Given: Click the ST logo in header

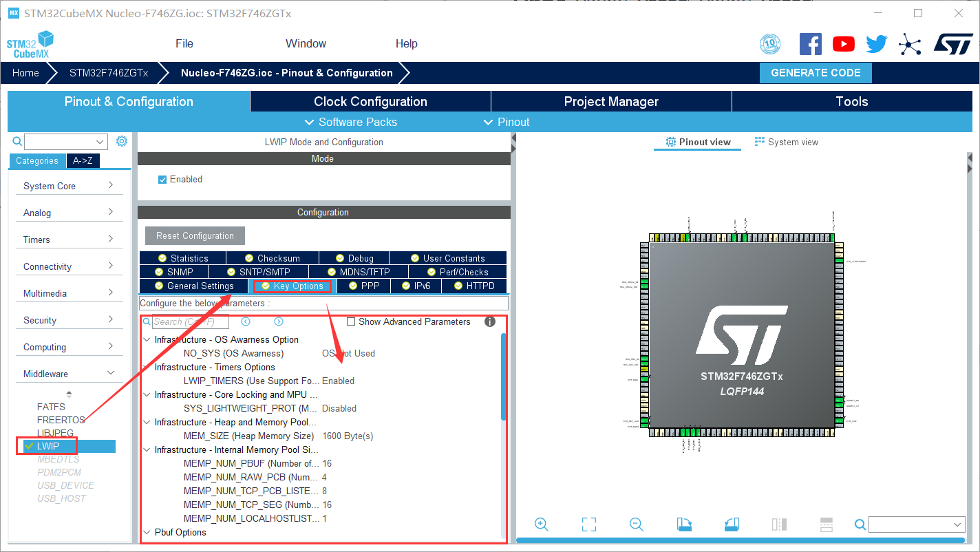Looking at the screenshot, I should 953,44.
